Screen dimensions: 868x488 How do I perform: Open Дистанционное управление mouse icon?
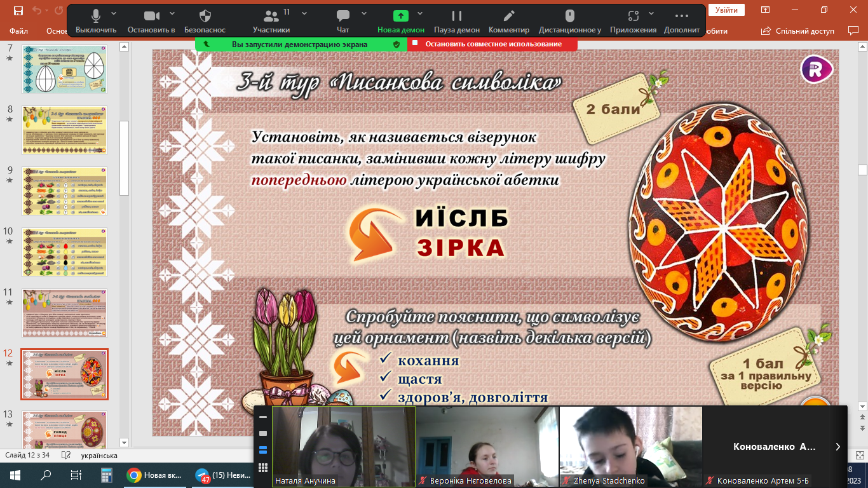pos(570,22)
